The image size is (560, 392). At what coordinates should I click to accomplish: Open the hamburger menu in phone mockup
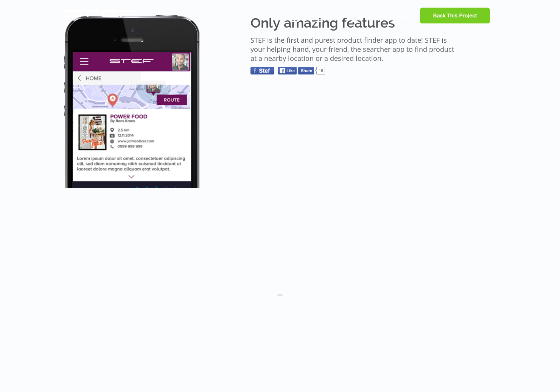point(84,61)
